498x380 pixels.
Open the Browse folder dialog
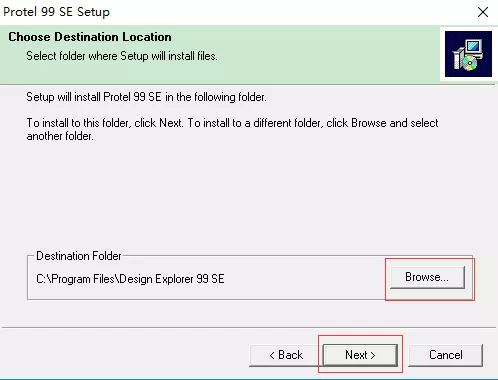tap(427, 277)
